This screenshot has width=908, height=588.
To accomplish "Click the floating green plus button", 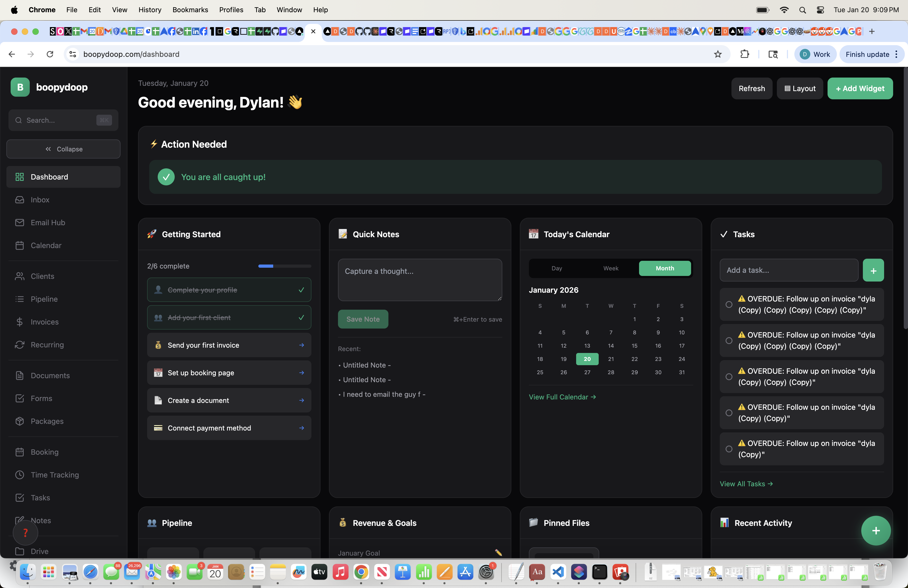I will pyautogui.click(x=876, y=530).
